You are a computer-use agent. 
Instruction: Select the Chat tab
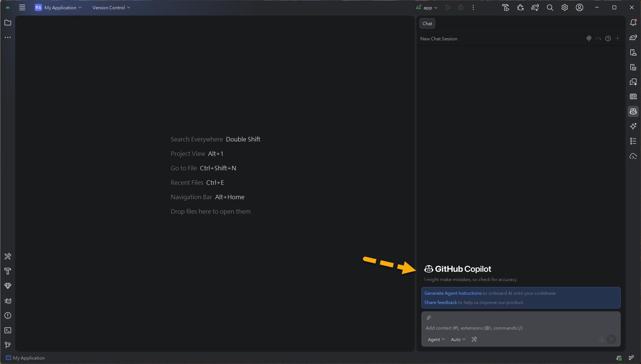427,23
